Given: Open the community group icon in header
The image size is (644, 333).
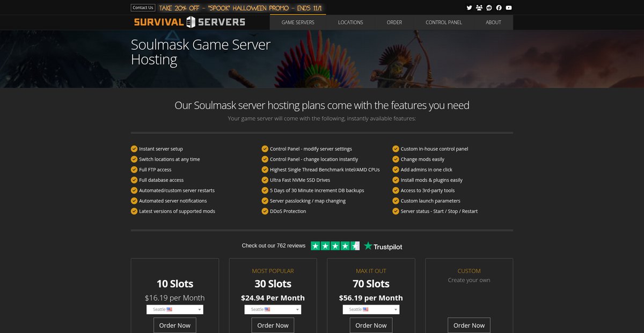Looking at the screenshot, I should pos(479,8).
